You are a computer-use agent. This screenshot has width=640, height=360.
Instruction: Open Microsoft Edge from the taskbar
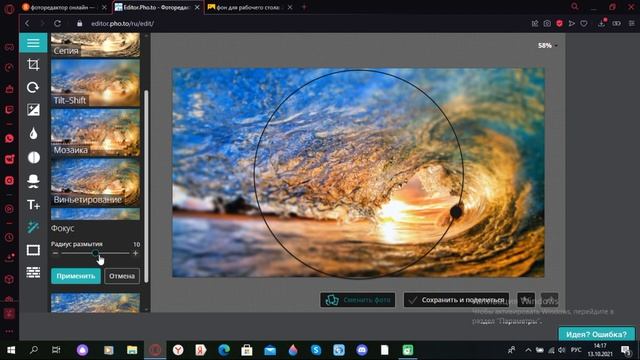point(224,350)
